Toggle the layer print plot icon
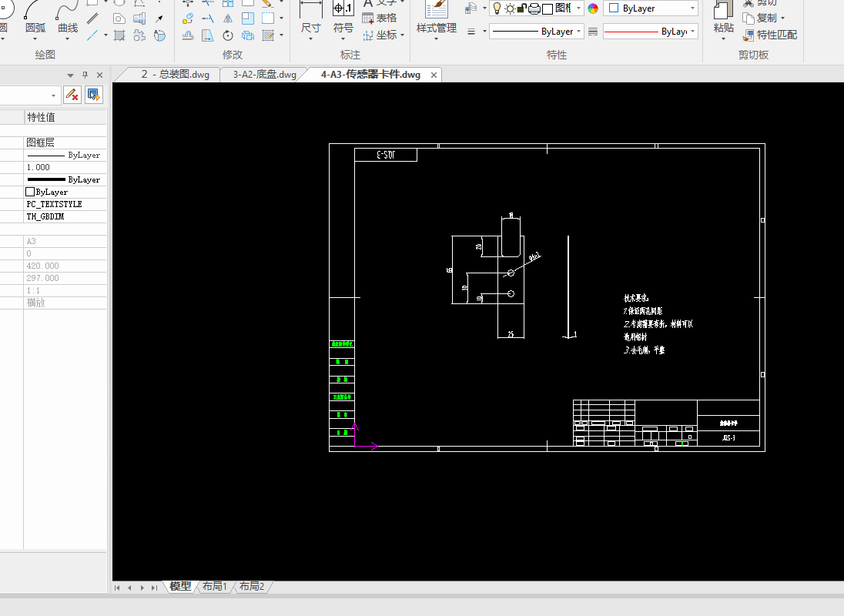The width and height of the screenshot is (844, 616). (x=534, y=8)
